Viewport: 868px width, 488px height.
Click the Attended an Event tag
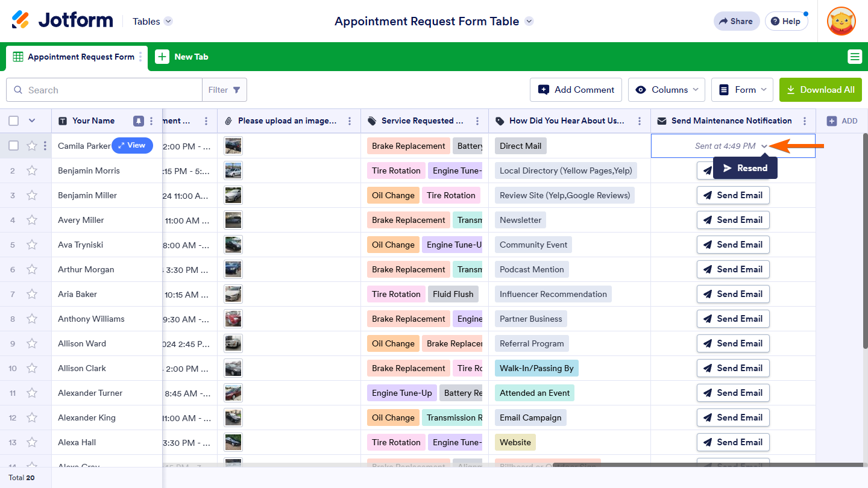(535, 393)
